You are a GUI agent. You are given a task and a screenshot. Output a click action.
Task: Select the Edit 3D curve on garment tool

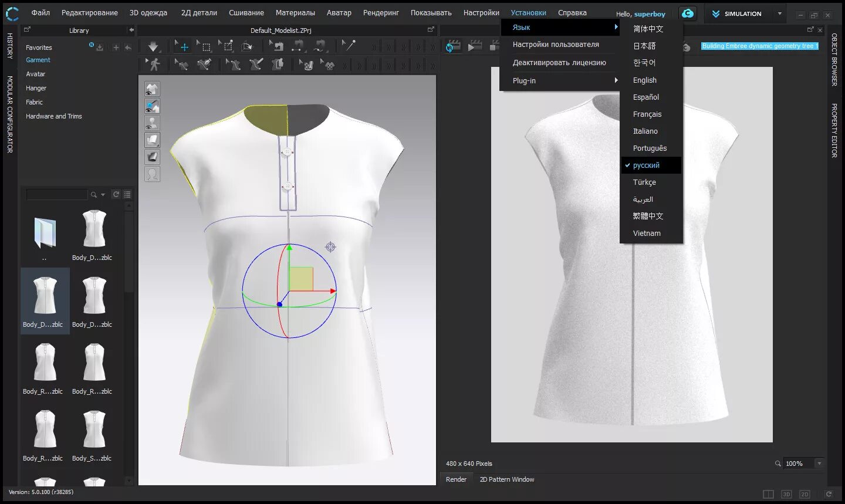tap(234, 65)
